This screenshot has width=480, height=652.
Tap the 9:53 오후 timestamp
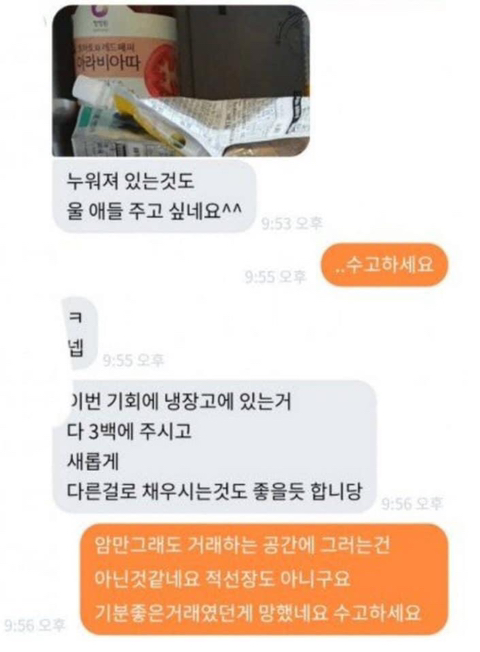[x=292, y=223]
